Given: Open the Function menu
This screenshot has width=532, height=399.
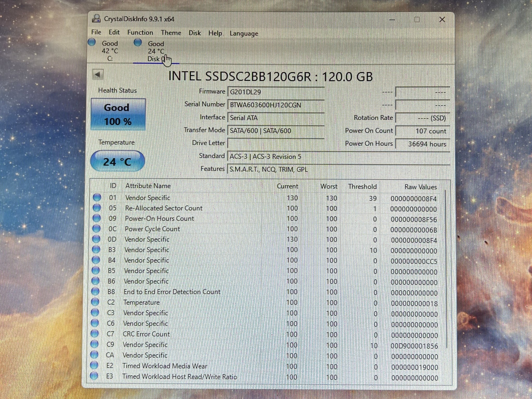Looking at the screenshot, I should (140, 32).
